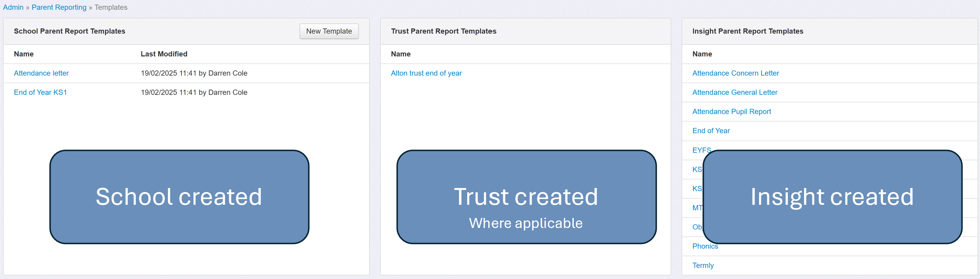The width and height of the screenshot is (980, 279).
Task: Open the Attendance letter template
Action: tap(41, 73)
